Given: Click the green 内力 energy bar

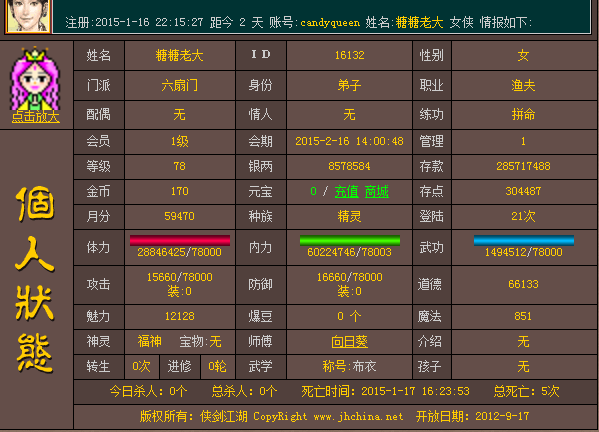Looking at the screenshot, I should point(350,240).
